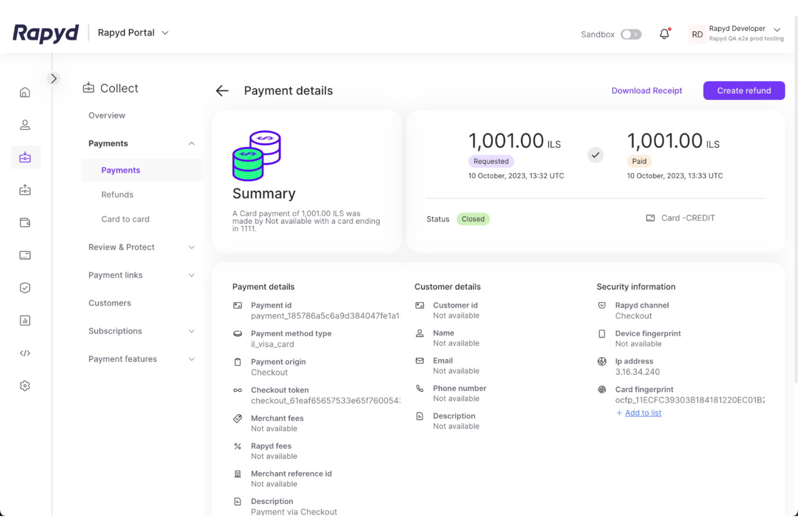This screenshot has height=532, width=798.
Task: Go back with the left arrow
Action: point(222,91)
